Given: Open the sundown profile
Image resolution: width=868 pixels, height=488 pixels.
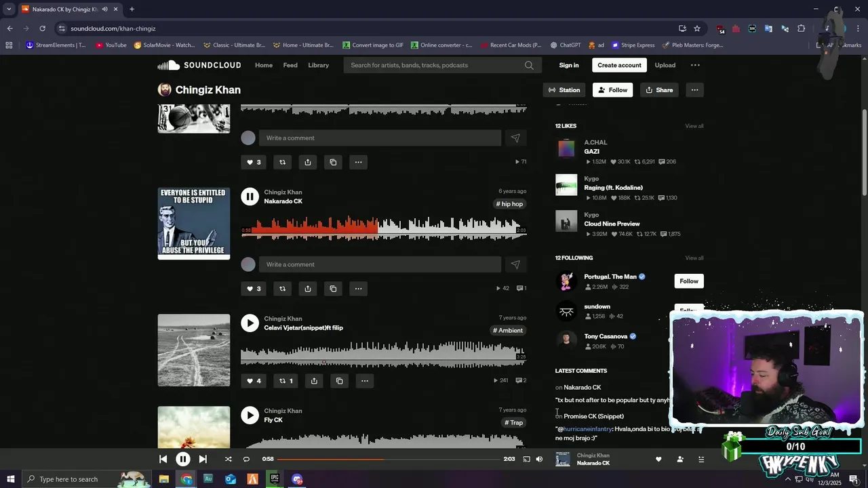Looking at the screenshot, I should coord(597,306).
